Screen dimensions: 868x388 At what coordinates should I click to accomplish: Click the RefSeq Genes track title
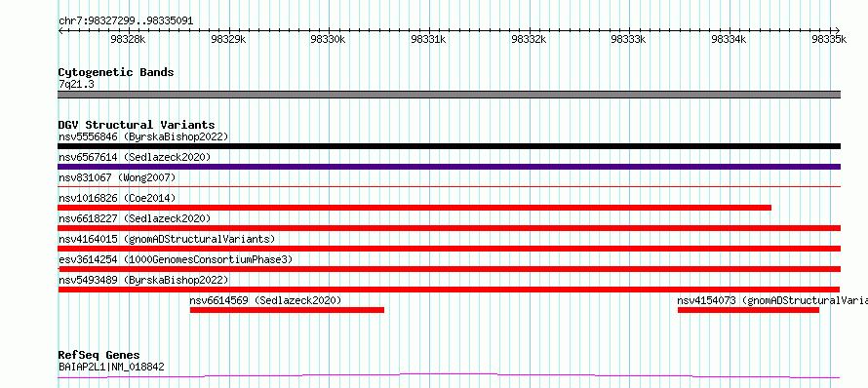[99, 355]
